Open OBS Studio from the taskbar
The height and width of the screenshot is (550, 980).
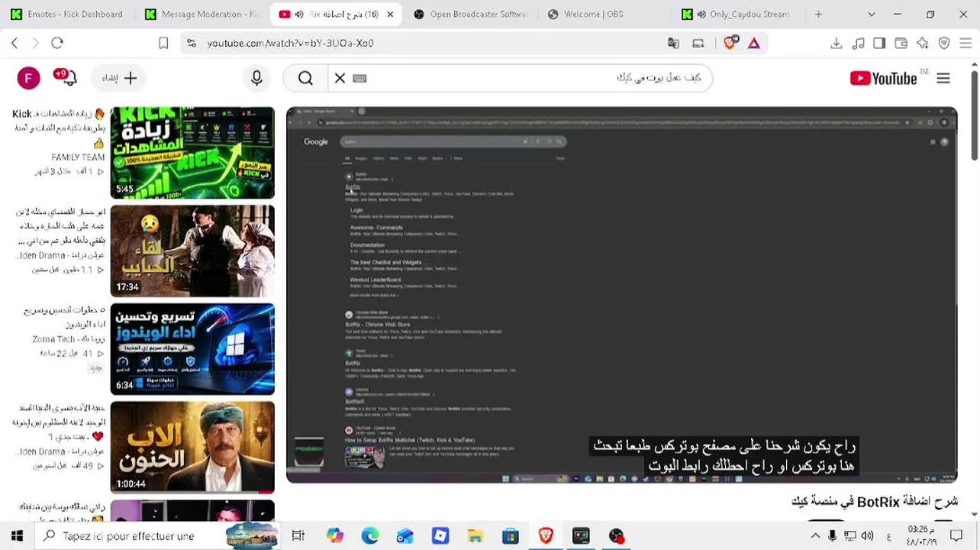[616, 536]
